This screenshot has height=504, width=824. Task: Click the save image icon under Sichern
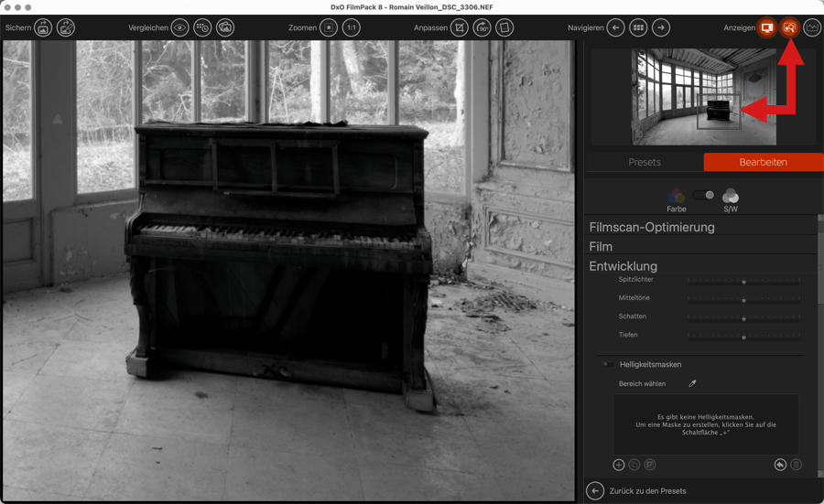[43, 28]
